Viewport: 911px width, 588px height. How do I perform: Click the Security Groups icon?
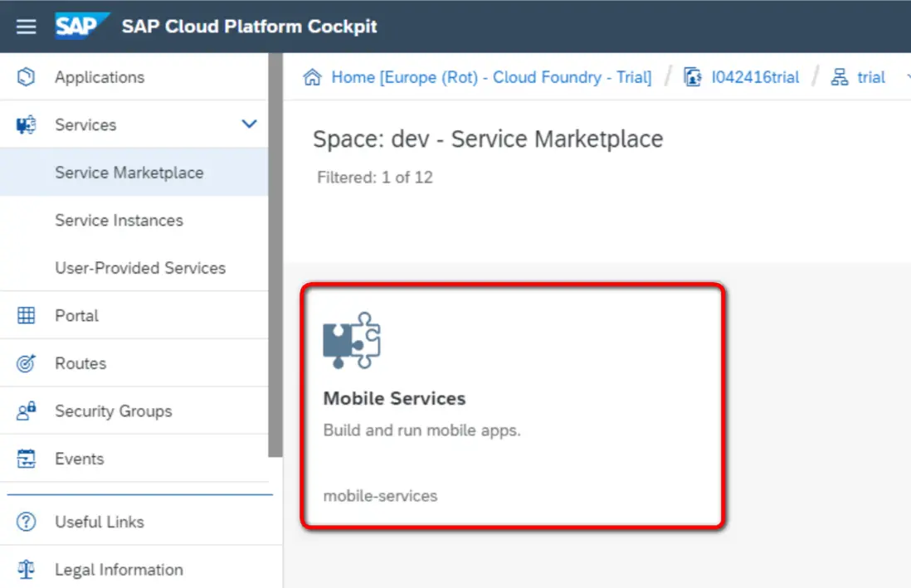click(27, 411)
